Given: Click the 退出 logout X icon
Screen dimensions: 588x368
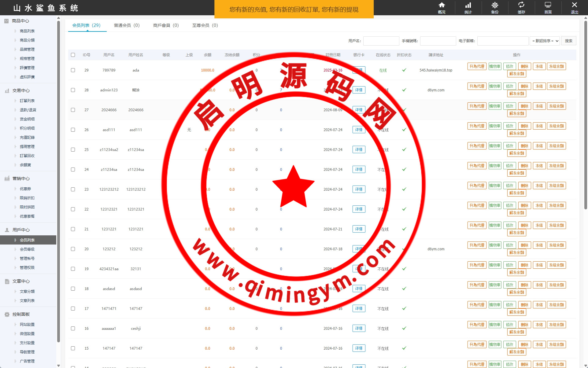Looking at the screenshot, I should coord(574,5).
